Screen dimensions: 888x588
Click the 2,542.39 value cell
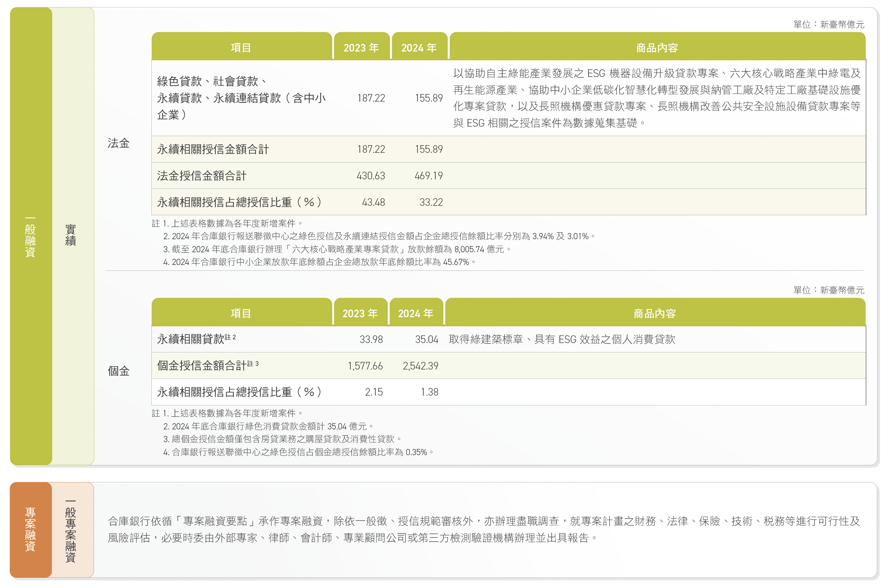420,366
